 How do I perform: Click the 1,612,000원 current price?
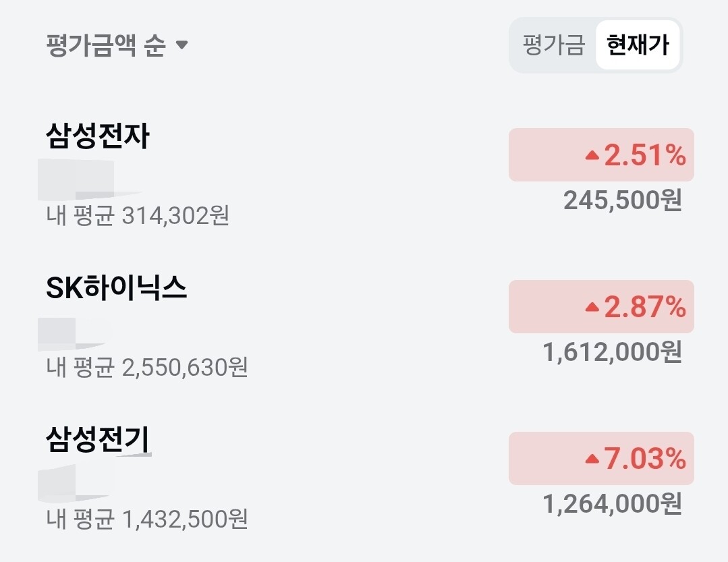tap(613, 352)
